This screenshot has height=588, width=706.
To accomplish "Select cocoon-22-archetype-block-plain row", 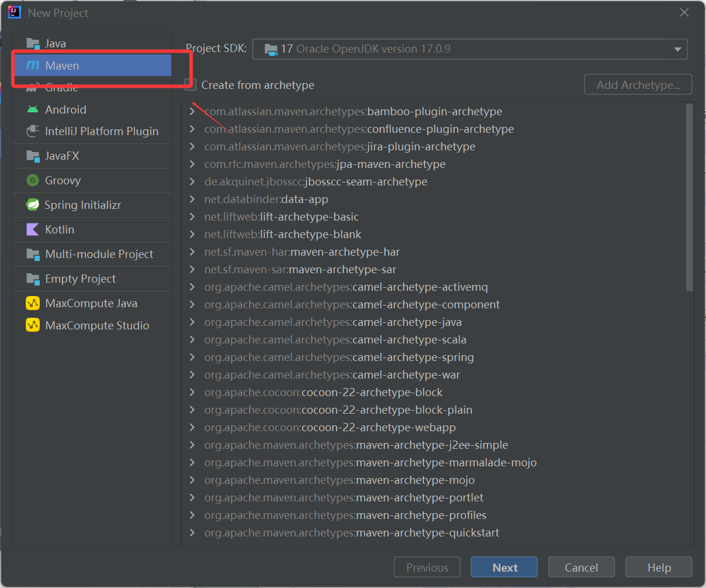I will [433, 410].
